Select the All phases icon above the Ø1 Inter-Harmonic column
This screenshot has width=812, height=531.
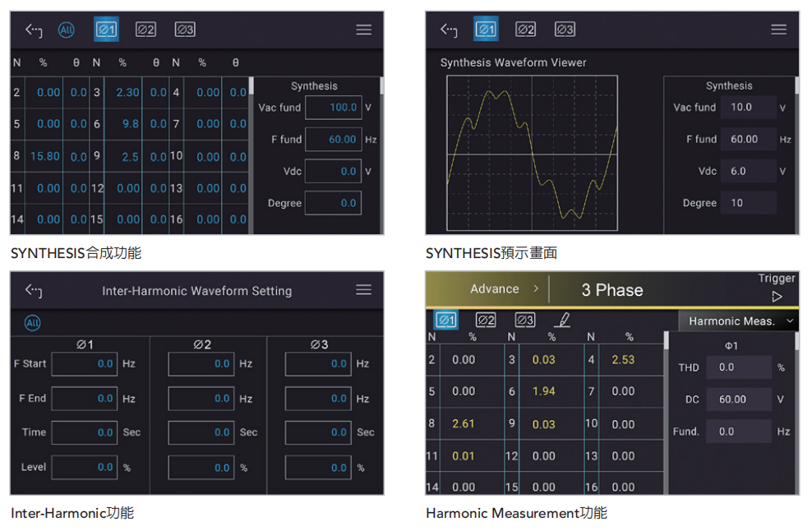(x=32, y=323)
